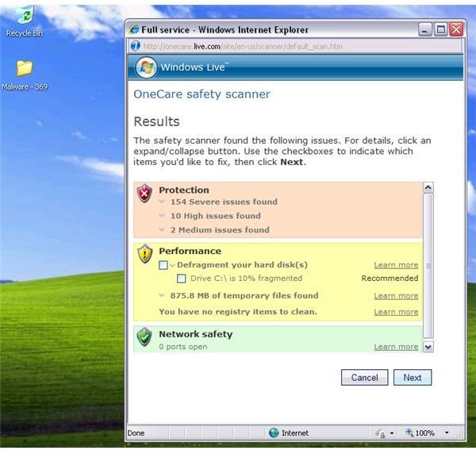Screen dimensions: 476x458
Task: Click the Cancel button
Action: pos(365,377)
